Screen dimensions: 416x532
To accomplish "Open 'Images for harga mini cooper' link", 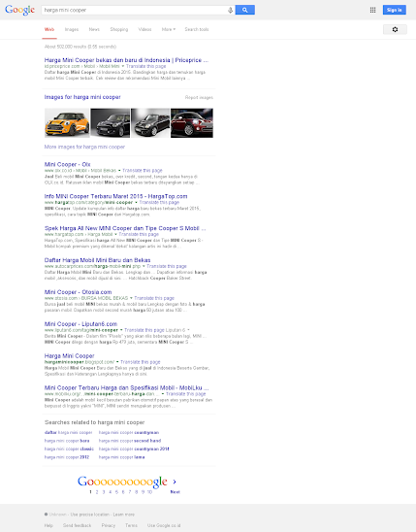I will coord(82,97).
